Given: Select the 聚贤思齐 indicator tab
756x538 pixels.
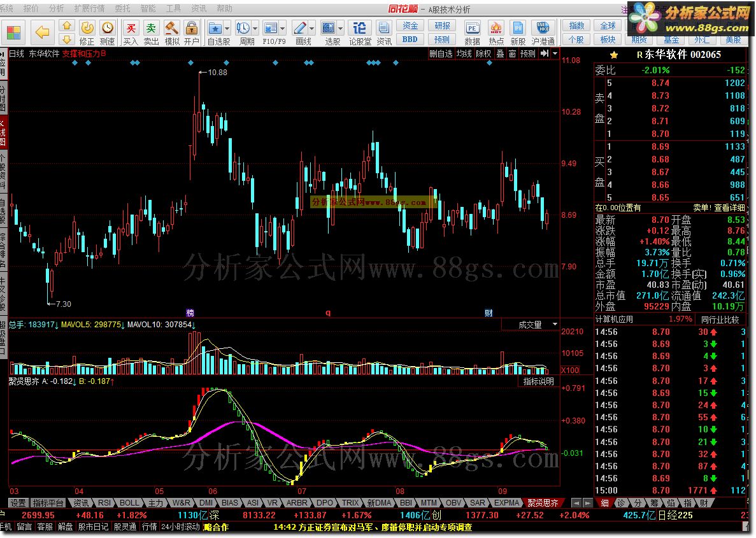Looking at the screenshot, I should tap(543, 503).
